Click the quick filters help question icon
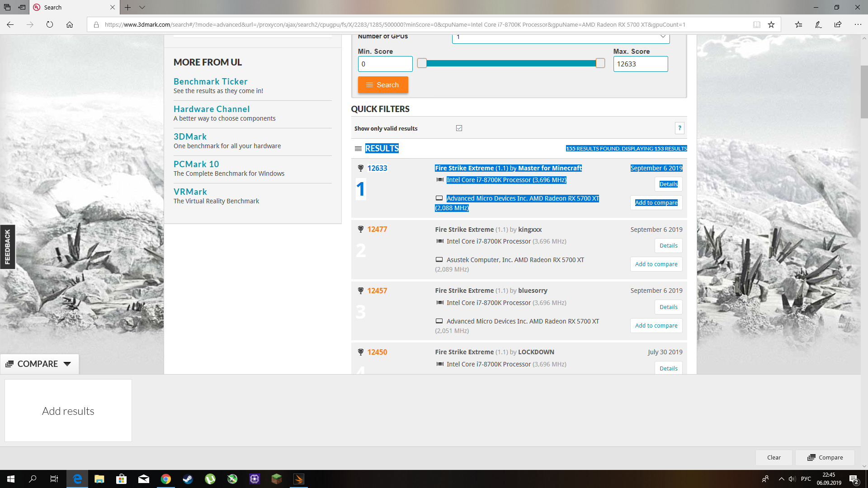The image size is (868, 488). [x=679, y=128]
